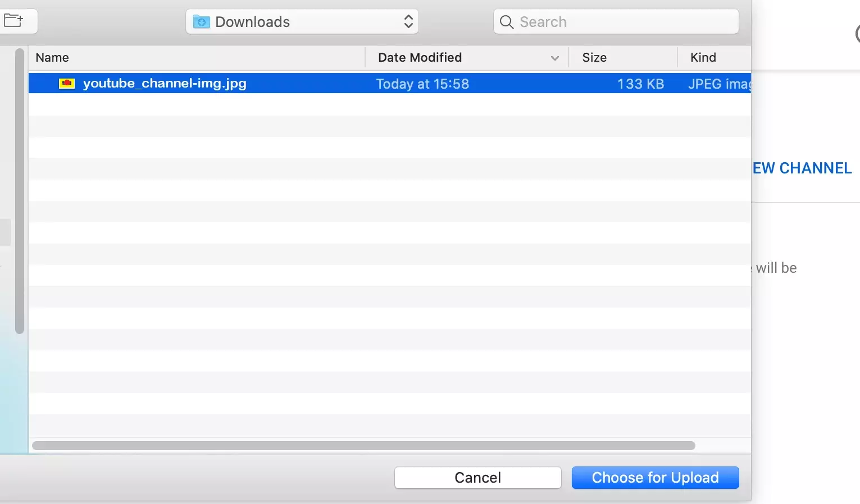Click the youtube_channel-img.jpg thumbnail icon
Viewport: 860px width, 504px height.
pos(67,84)
